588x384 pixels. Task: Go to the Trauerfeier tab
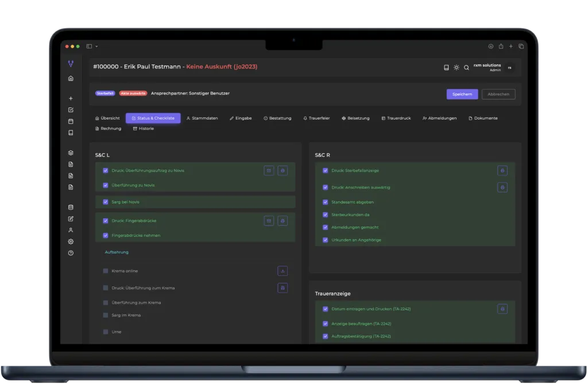316,118
